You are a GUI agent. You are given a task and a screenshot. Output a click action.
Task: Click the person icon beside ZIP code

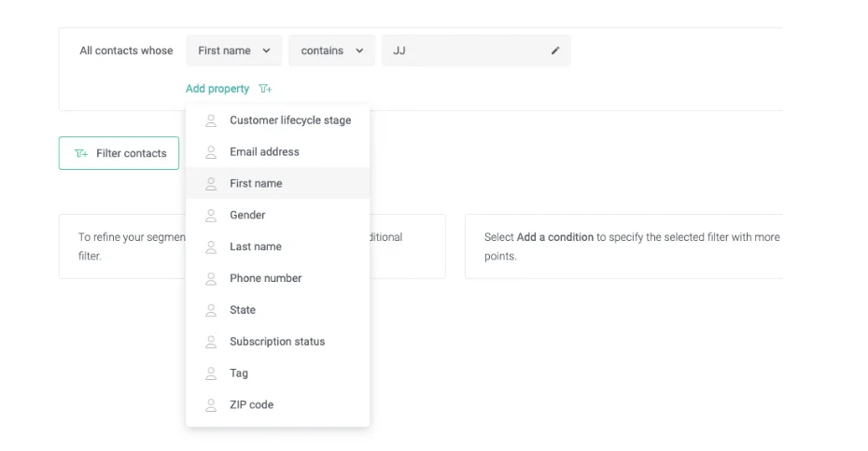211,405
